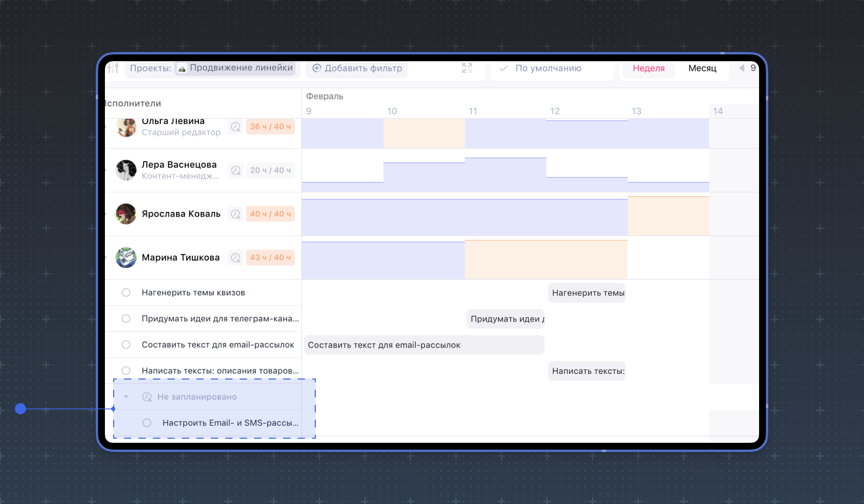Select Придумать идеи task bar on timeline
Image resolution: width=864 pixels, height=504 pixels.
tap(506, 319)
